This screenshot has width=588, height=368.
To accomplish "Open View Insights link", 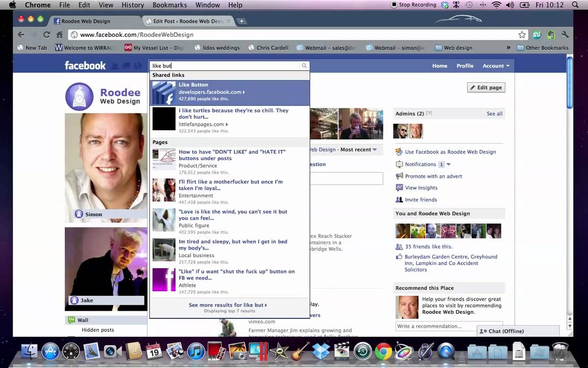I will point(421,188).
